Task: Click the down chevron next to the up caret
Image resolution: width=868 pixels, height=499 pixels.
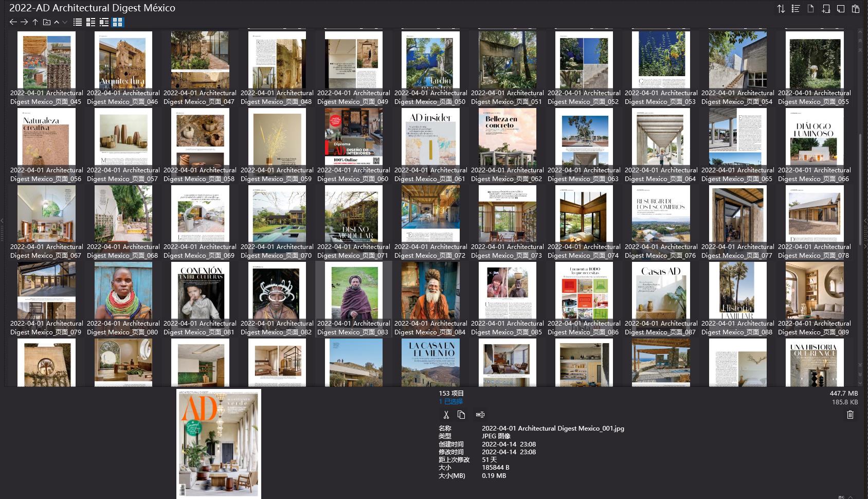Action: coord(65,22)
